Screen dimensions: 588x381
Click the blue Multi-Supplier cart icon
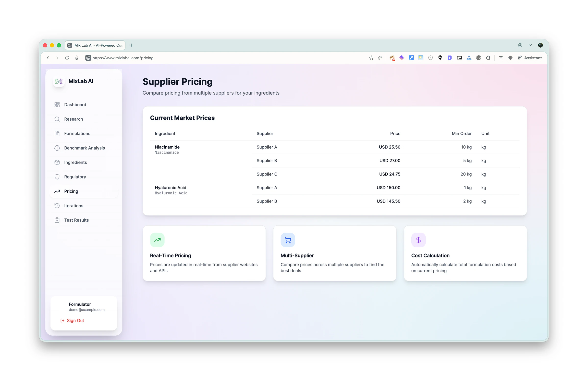pyautogui.click(x=288, y=240)
